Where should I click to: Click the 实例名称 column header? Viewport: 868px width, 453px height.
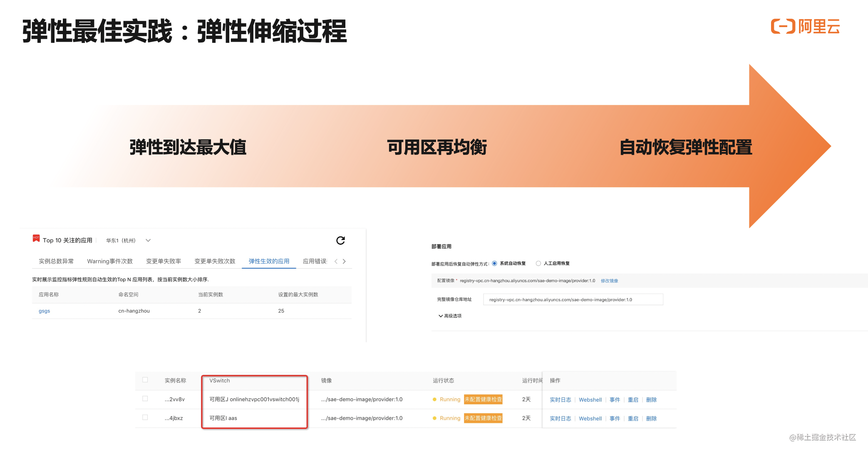175,381
